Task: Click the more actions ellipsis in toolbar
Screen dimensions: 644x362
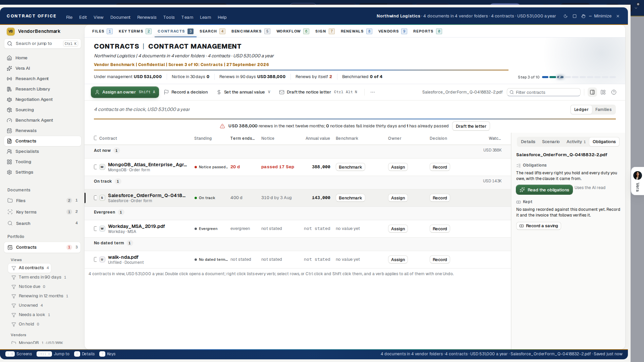Action: pyautogui.click(x=373, y=92)
